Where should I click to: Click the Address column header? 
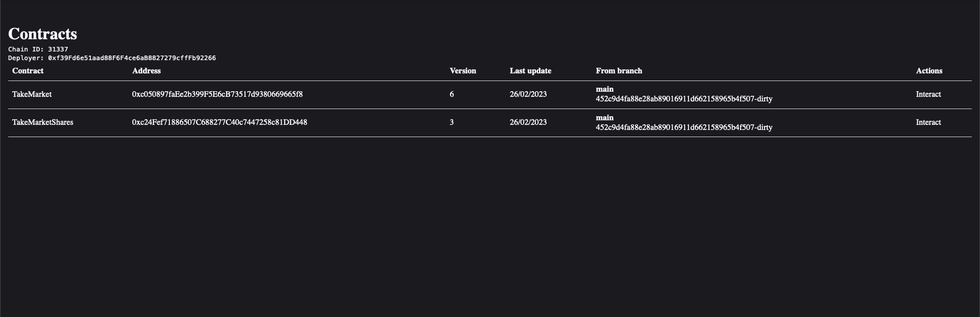click(146, 71)
